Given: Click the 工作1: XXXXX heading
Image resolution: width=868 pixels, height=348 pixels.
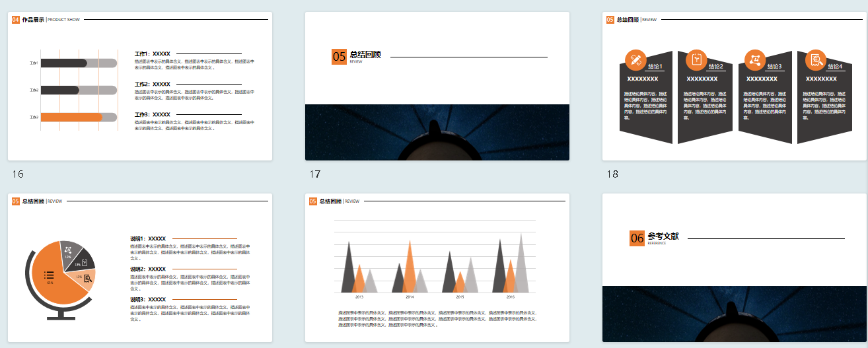Looking at the screenshot, I should point(153,54).
